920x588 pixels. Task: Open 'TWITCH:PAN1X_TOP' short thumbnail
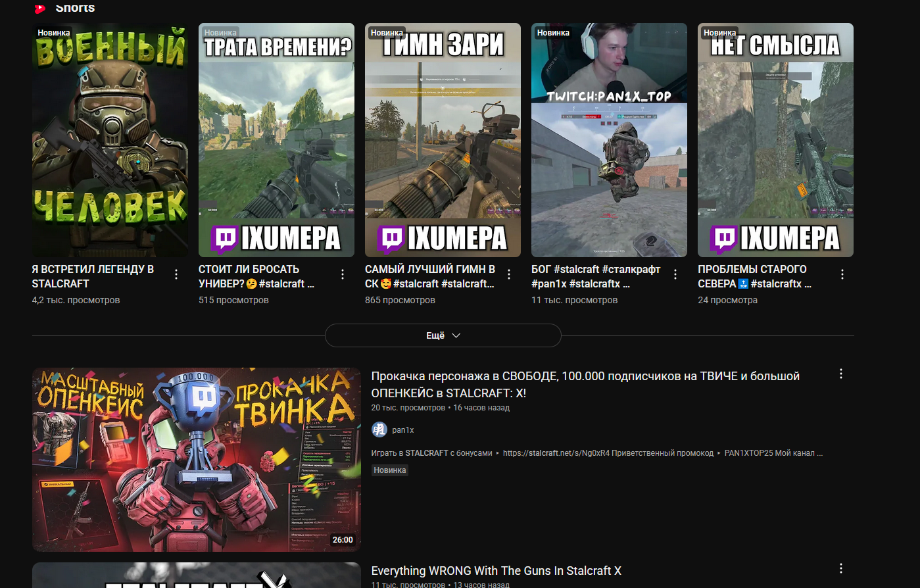point(609,140)
